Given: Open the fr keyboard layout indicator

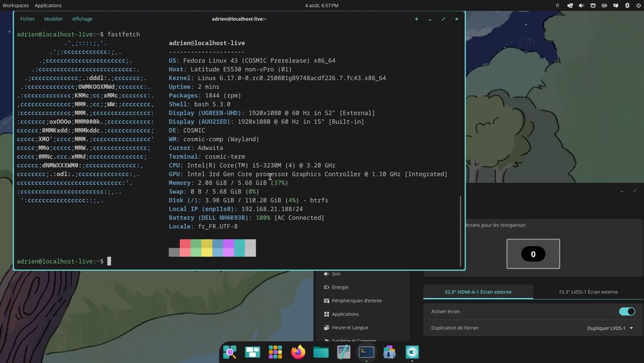Looking at the screenshot, I should click(557, 5).
